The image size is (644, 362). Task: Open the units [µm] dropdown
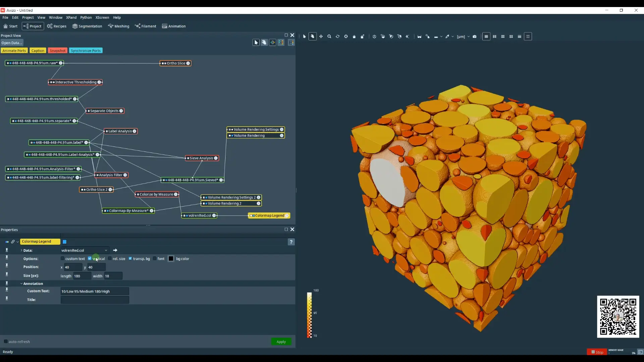pos(463,37)
